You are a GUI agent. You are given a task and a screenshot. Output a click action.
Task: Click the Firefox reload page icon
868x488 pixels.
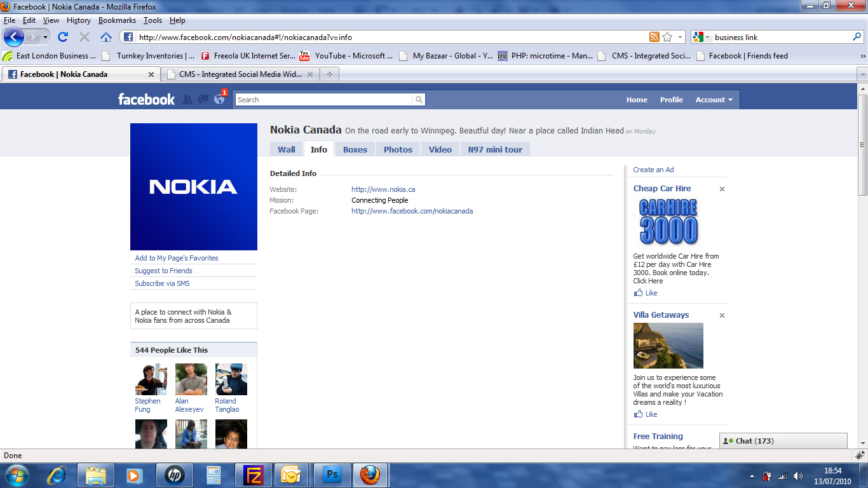click(63, 37)
